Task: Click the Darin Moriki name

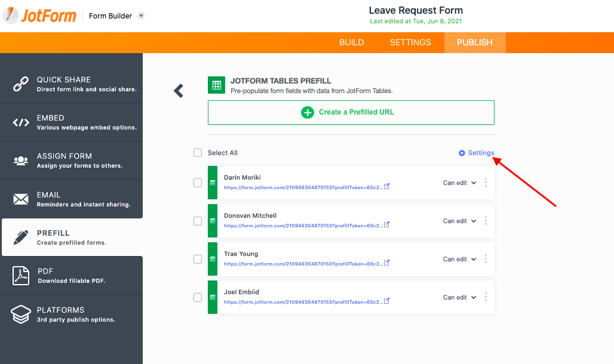Action: tap(242, 177)
